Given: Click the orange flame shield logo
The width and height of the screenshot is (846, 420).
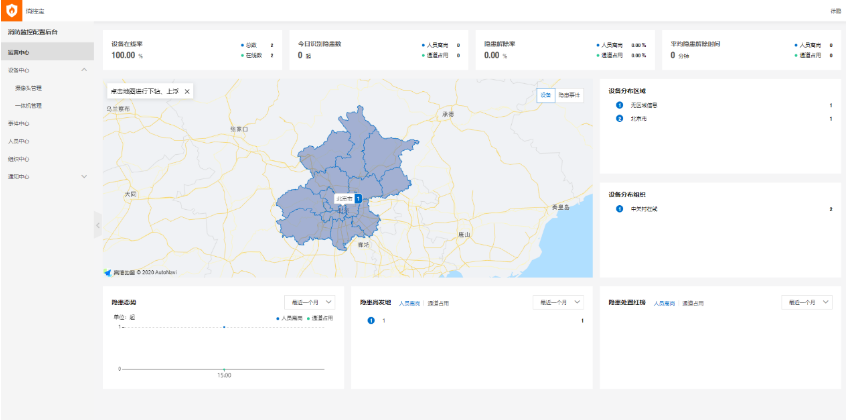Looking at the screenshot, I should point(13,11).
